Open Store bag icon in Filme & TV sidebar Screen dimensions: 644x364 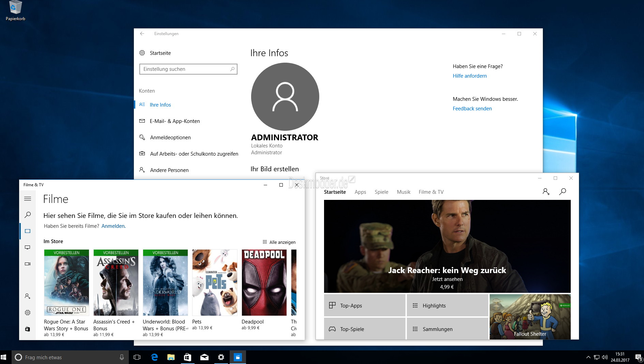[x=28, y=329]
